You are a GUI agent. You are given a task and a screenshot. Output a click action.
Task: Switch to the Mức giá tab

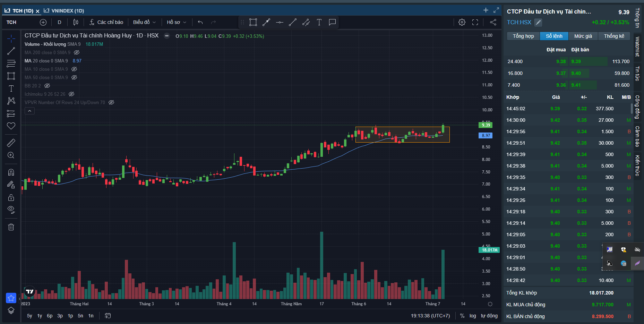(x=583, y=36)
